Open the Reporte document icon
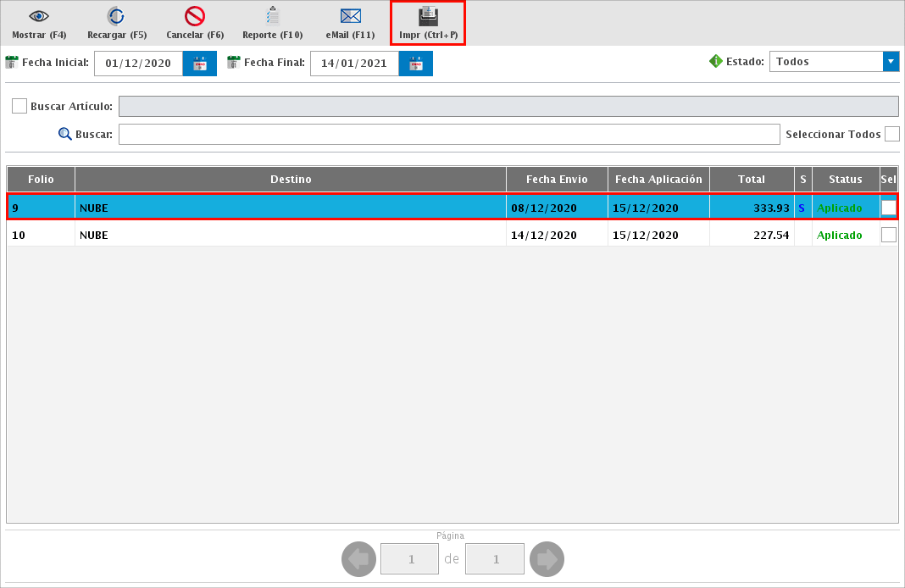 [272, 16]
